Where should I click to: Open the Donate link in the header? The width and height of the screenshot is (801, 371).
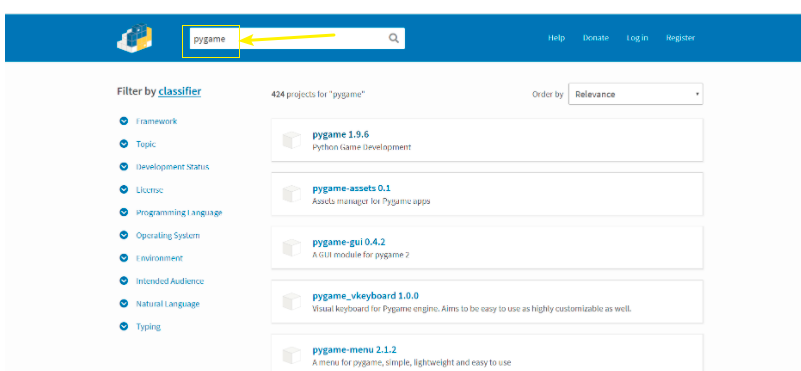tap(596, 38)
